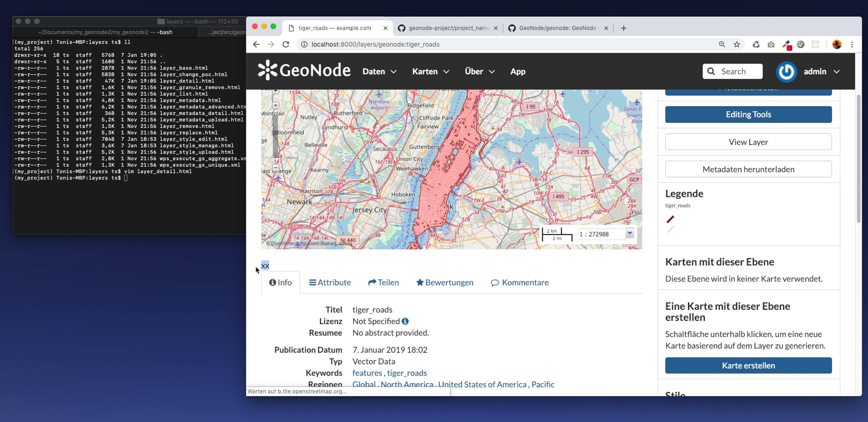The image size is (868, 422).
Task: Switch to the Attribute tab
Action: [x=330, y=282]
